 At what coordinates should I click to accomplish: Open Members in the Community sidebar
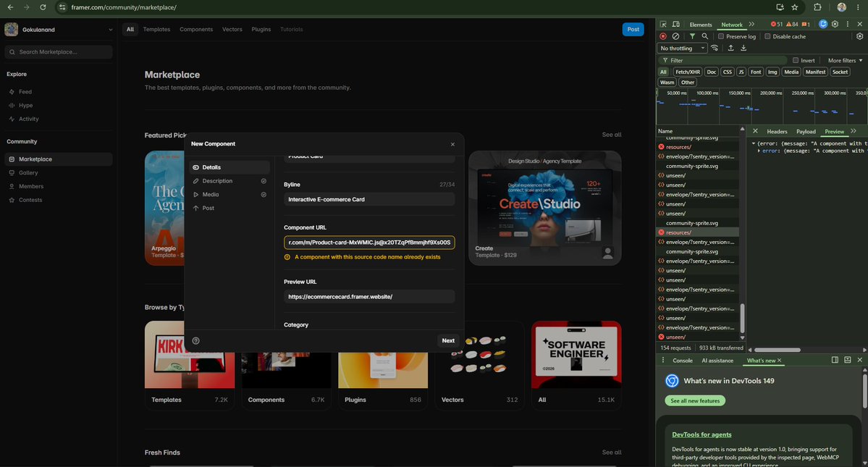pyautogui.click(x=58, y=187)
